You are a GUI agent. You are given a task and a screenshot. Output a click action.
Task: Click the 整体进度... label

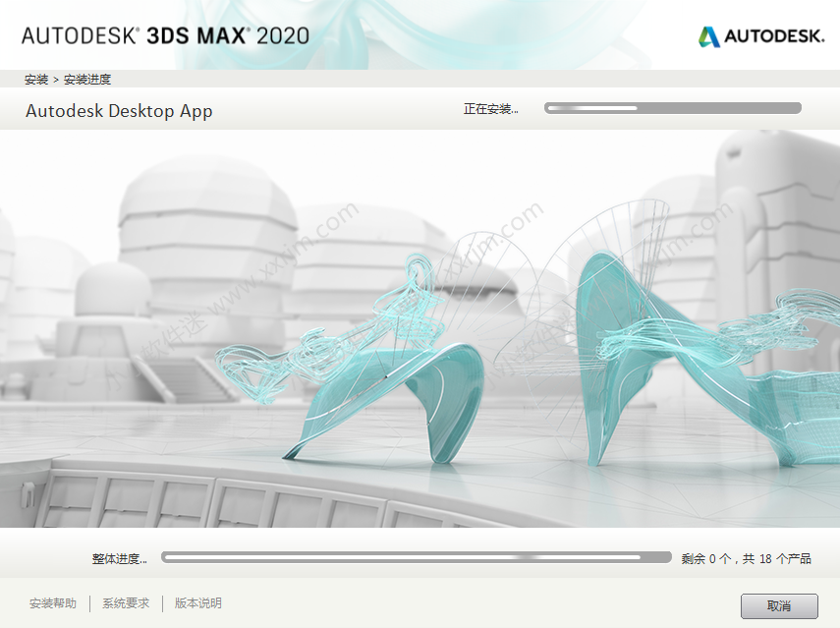(120, 559)
